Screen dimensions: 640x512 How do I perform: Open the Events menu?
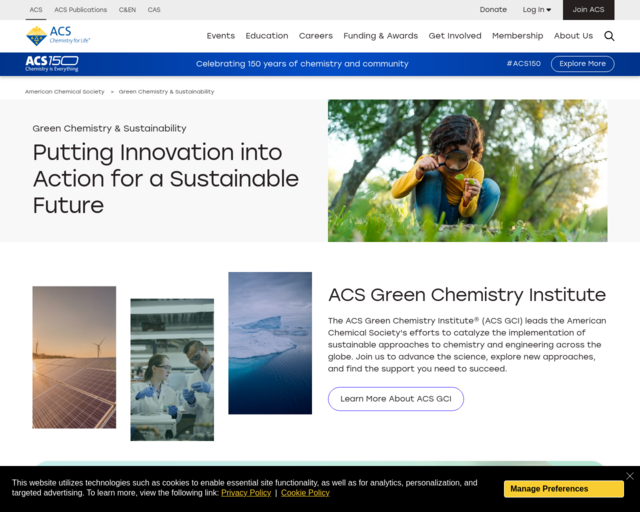221,36
